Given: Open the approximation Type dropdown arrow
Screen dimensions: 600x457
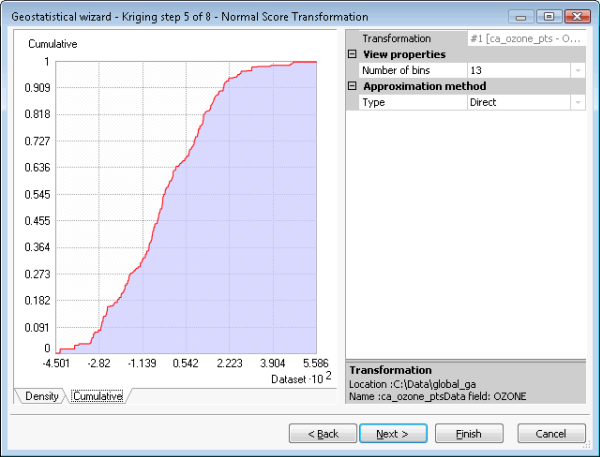Looking at the screenshot, I should [x=578, y=102].
